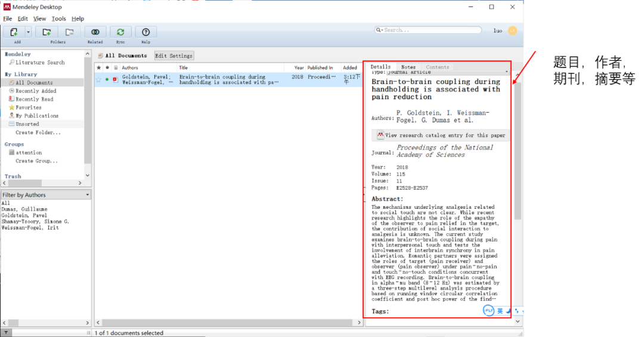
Task: Click read-status dot column header icon
Action: point(107,67)
